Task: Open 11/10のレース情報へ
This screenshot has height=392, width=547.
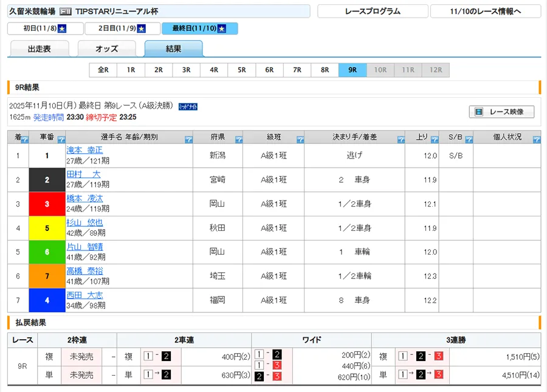Action: pyautogui.click(x=485, y=12)
